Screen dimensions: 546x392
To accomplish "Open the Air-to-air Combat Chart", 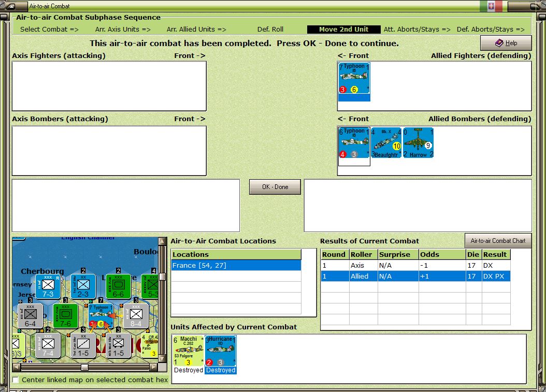I will (498, 241).
